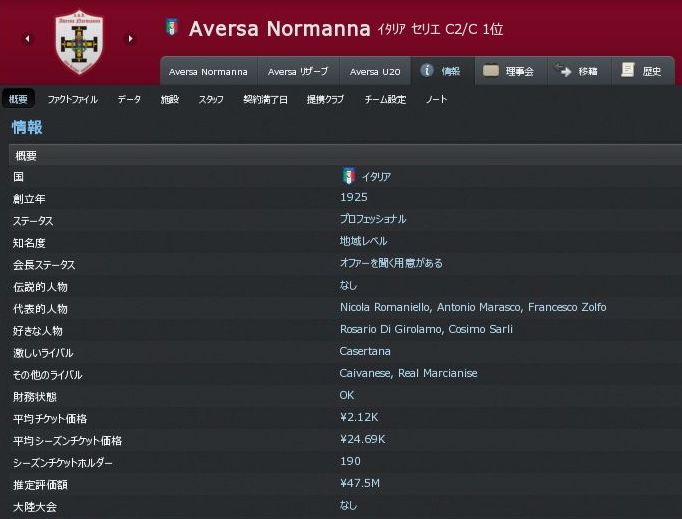Viewport: 682px width, 519px height.
Task: Click the Italy flag beside club name
Action: coord(170,28)
